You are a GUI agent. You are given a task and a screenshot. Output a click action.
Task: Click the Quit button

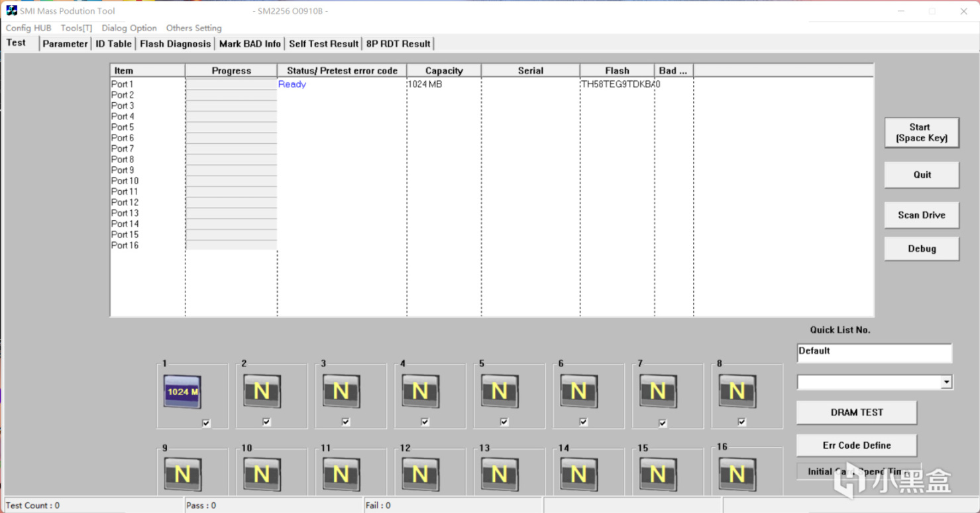922,175
